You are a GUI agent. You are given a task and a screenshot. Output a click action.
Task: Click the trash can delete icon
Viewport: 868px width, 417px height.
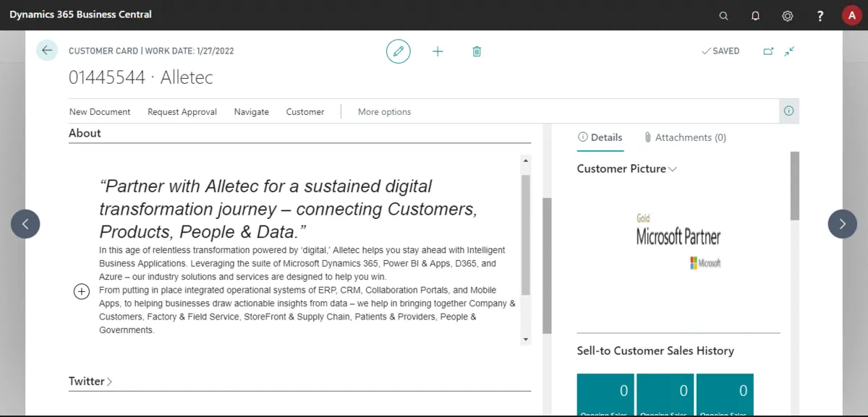[477, 51]
